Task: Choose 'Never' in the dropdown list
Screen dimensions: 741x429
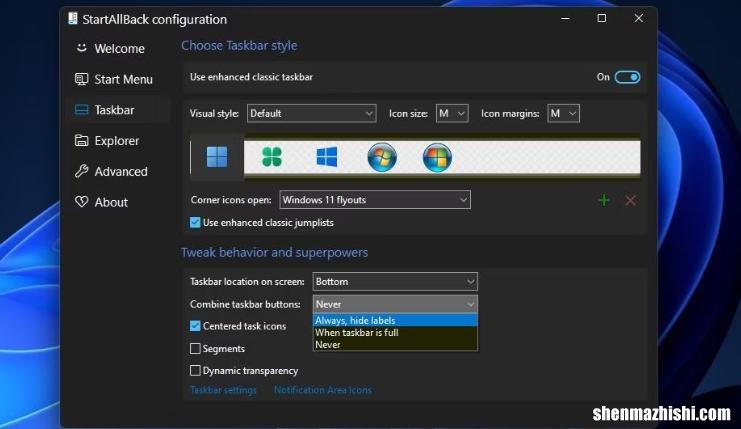Action: pos(395,345)
